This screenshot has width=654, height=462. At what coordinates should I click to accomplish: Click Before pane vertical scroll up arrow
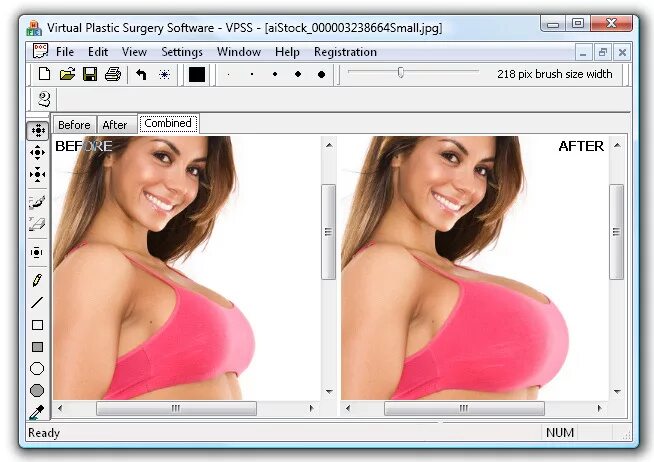click(329, 145)
